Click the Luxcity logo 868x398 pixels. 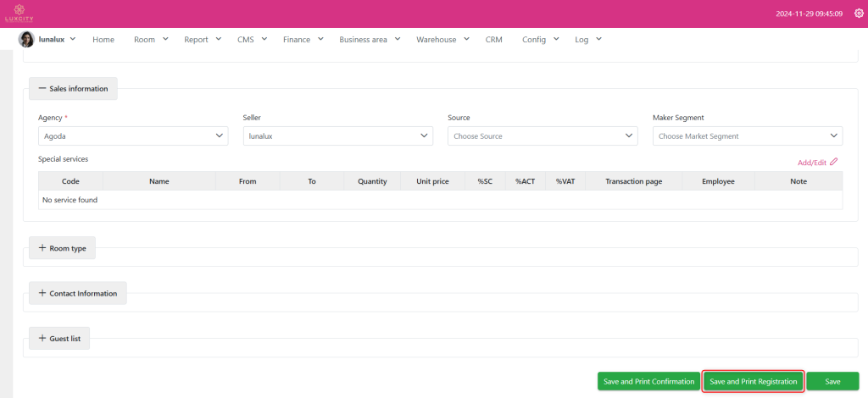tap(17, 14)
